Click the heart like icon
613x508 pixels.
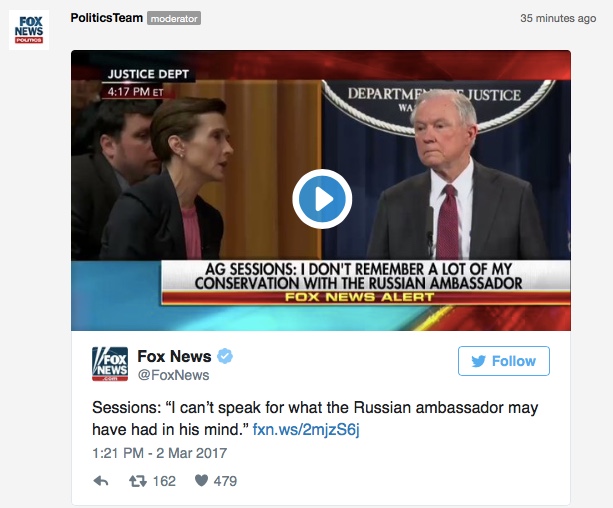tap(201, 481)
